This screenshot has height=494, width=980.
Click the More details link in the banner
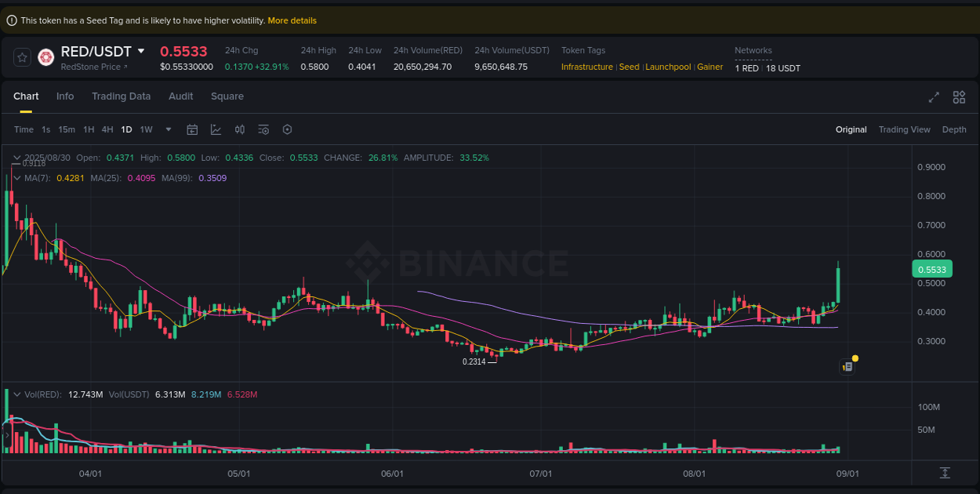292,20
